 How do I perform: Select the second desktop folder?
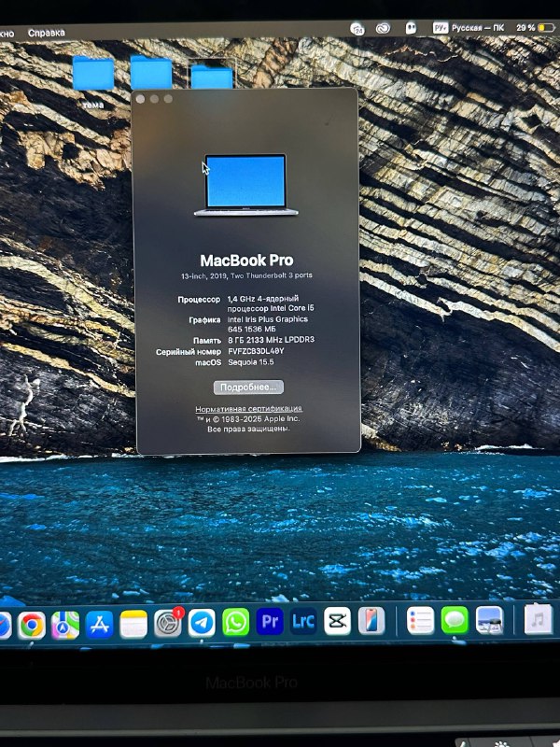tap(151, 72)
